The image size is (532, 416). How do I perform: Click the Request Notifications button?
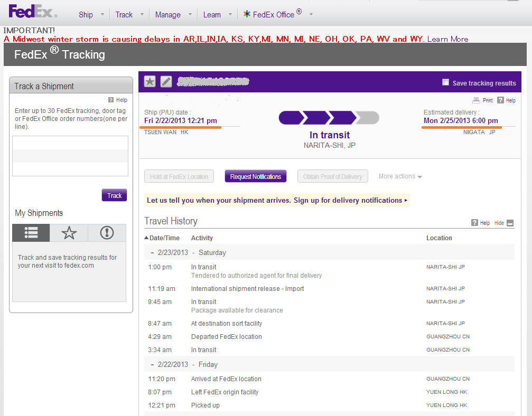click(x=256, y=176)
